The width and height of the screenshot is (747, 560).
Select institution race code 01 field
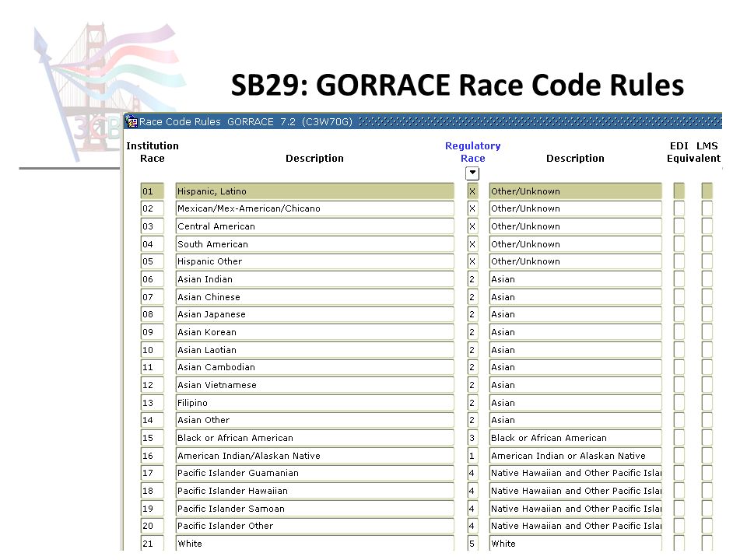153,191
